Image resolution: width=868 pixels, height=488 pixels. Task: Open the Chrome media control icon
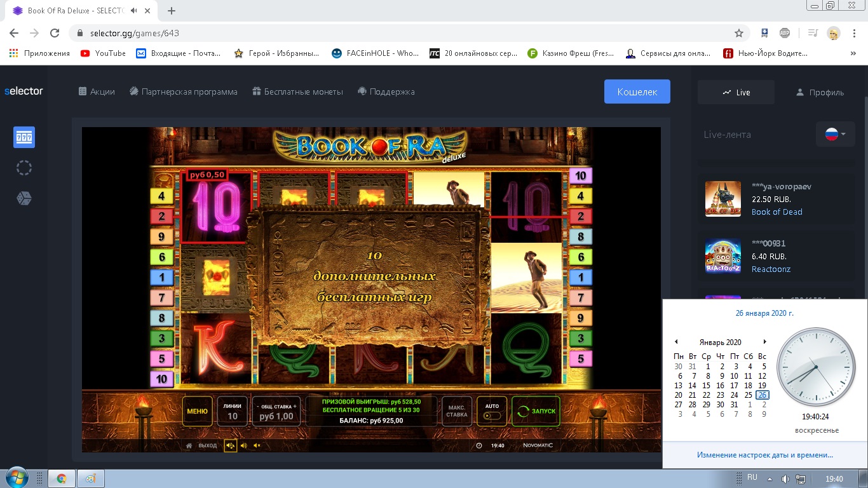pyautogui.click(x=812, y=33)
